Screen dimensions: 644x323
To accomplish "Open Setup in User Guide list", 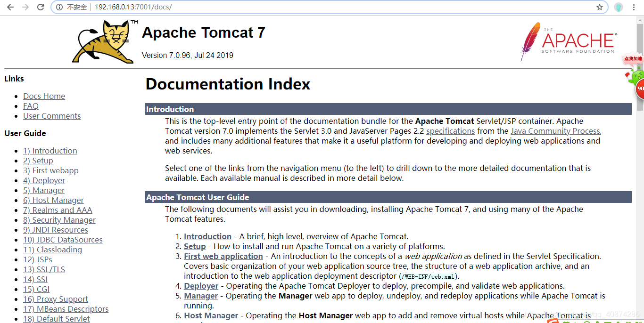I will pyautogui.click(x=195, y=246).
